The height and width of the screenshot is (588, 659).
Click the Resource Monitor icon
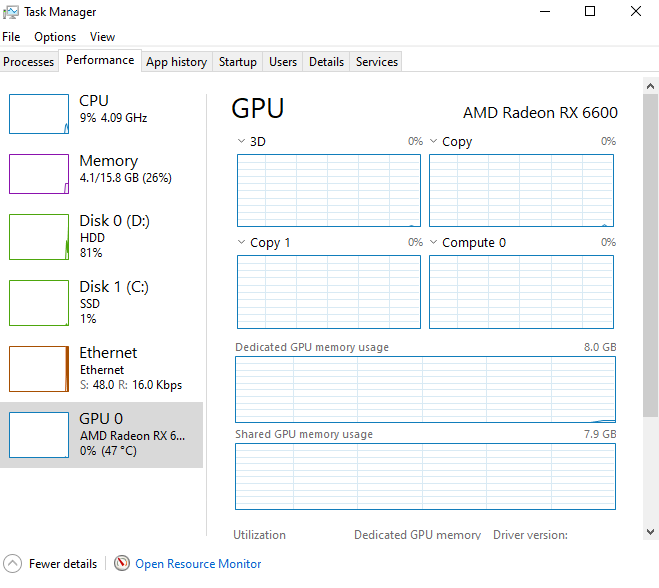[x=122, y=564]
